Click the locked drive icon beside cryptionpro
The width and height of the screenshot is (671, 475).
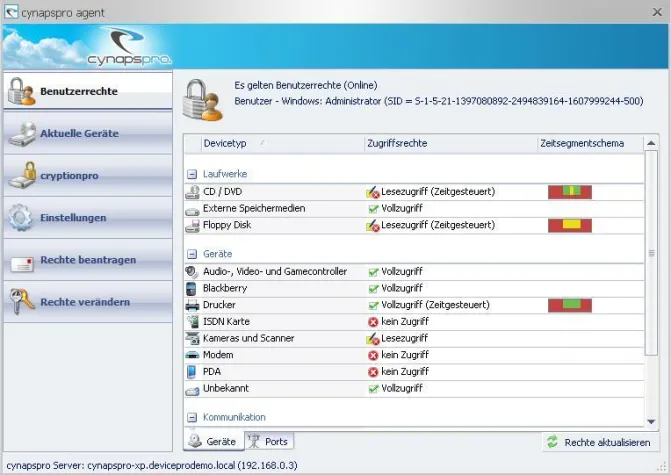point(22,175)
